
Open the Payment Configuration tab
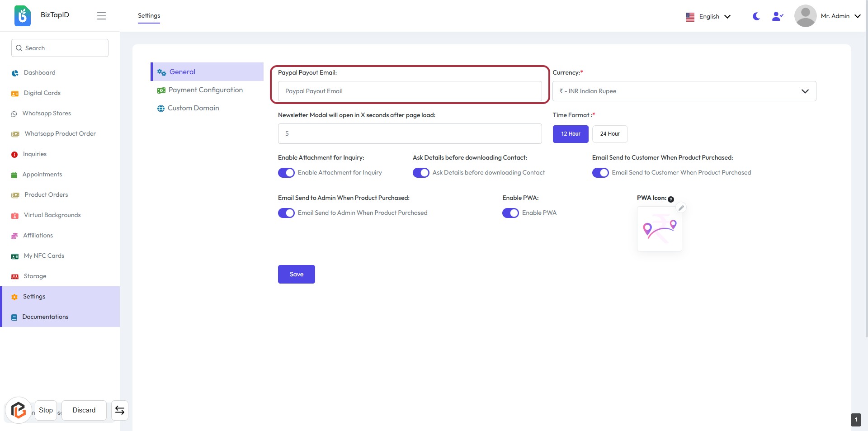point(205,90)
